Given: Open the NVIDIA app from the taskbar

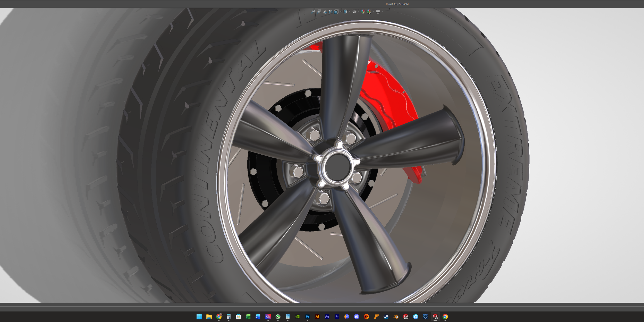Looking at the screenshot, I should 298,317.
